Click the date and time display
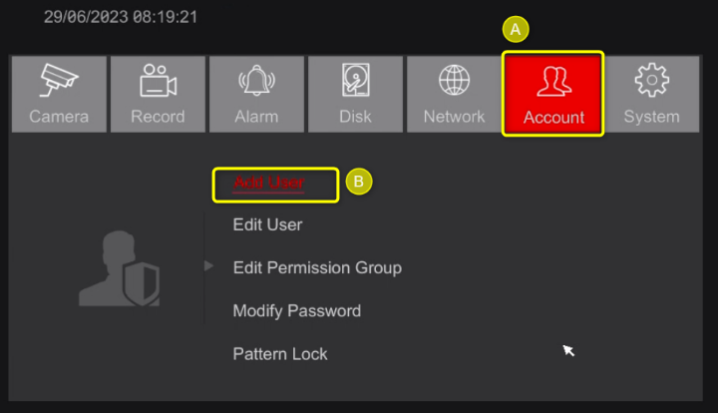Viewport: 718px width, 413px height. pyautogui.click(x=120, y=17)
